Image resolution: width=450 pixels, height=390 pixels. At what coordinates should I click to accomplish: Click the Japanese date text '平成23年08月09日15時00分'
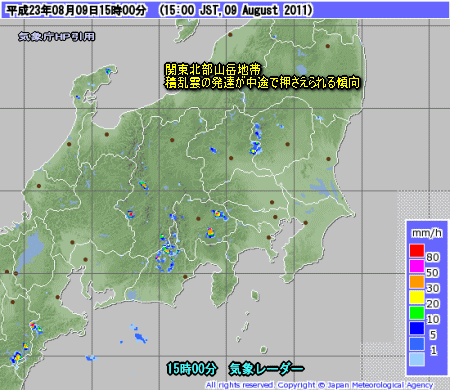(76, 10)
